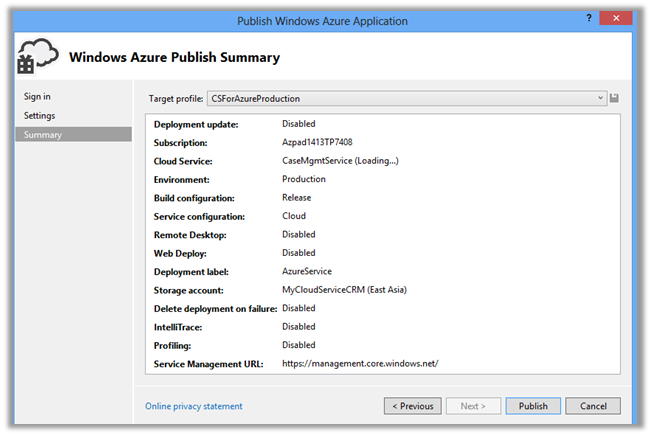The height and width of the screenshot is (435, 650).
Task: Cancel the publish wizard
Action: coord(592,406)
